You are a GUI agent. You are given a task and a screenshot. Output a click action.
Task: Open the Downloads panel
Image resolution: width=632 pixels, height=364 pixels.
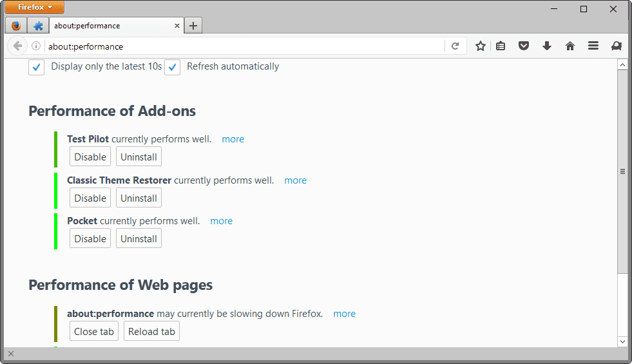tap(546, 46)
